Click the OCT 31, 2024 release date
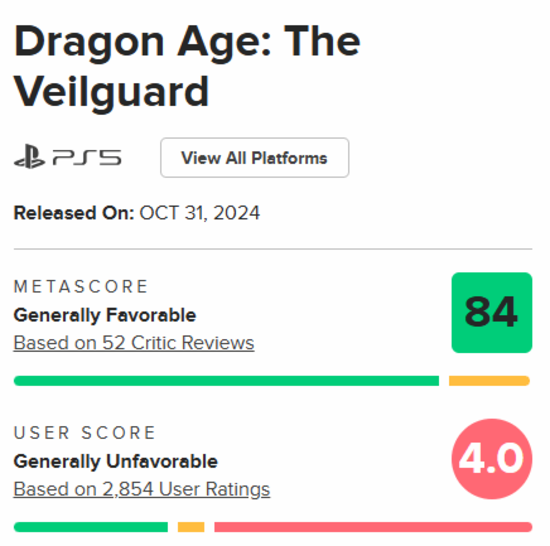 pyautogui.click(x=200, y=213)
